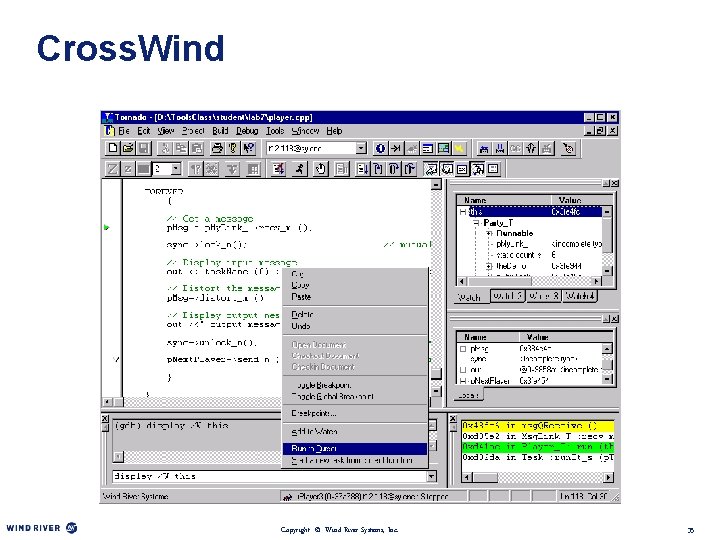The width and height of the screenshot is (720, 540).
Task: Click the Save diskette toolbar icon
Action: click(144, 148)
